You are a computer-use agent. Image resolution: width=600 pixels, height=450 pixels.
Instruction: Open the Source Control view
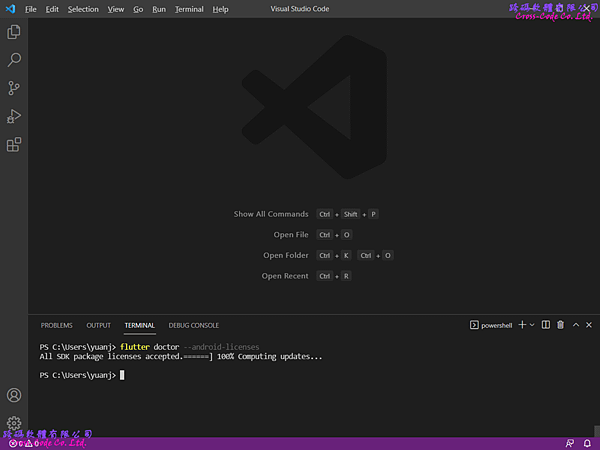pyautogui.click(x=14, y=88)
